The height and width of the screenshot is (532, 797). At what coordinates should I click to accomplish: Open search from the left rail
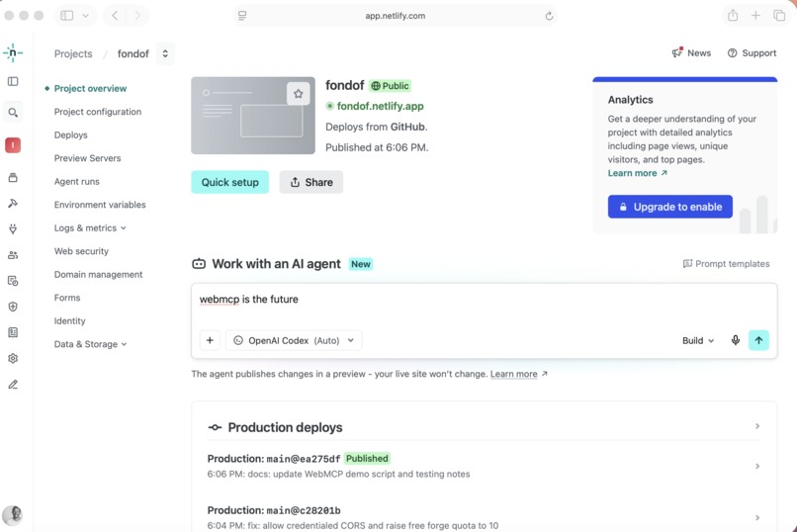(x=13, y=113)
